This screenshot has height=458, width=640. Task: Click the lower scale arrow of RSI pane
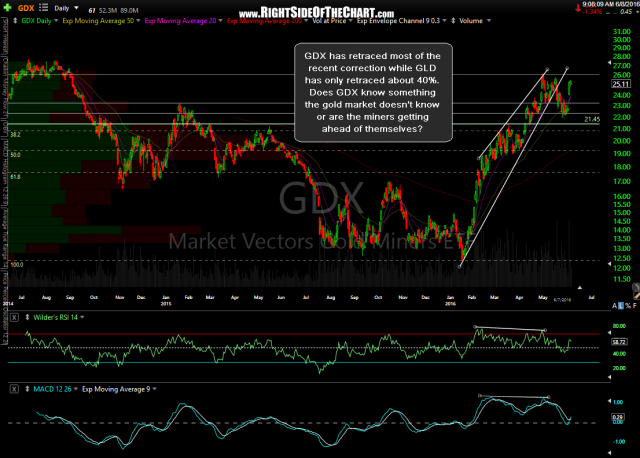click(x=609, y=377)
